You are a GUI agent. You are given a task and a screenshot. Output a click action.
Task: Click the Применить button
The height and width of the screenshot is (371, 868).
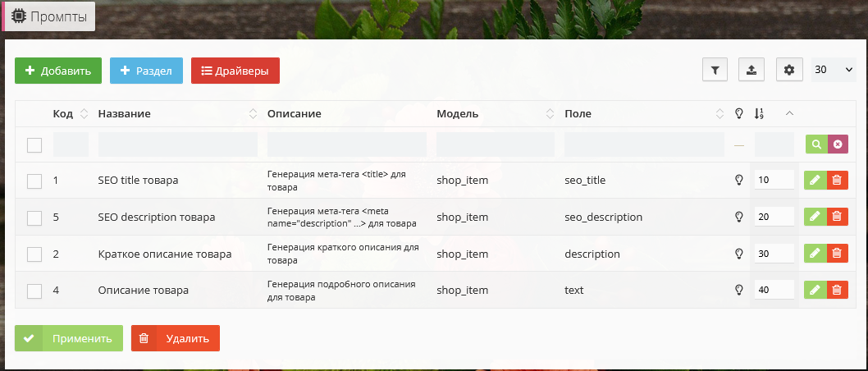coord(69,338)
